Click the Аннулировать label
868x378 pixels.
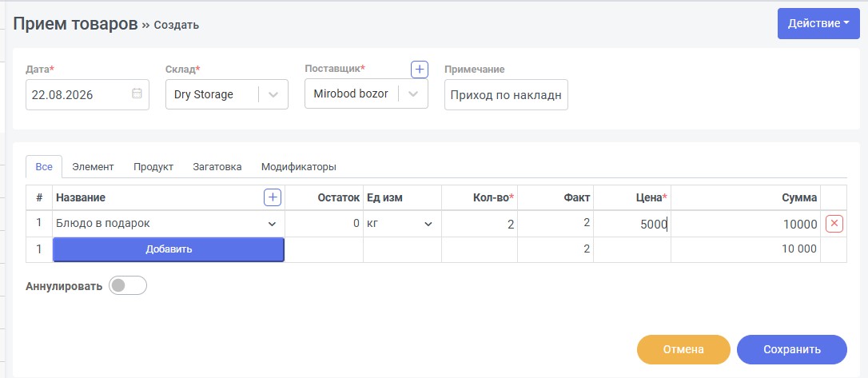64,286
